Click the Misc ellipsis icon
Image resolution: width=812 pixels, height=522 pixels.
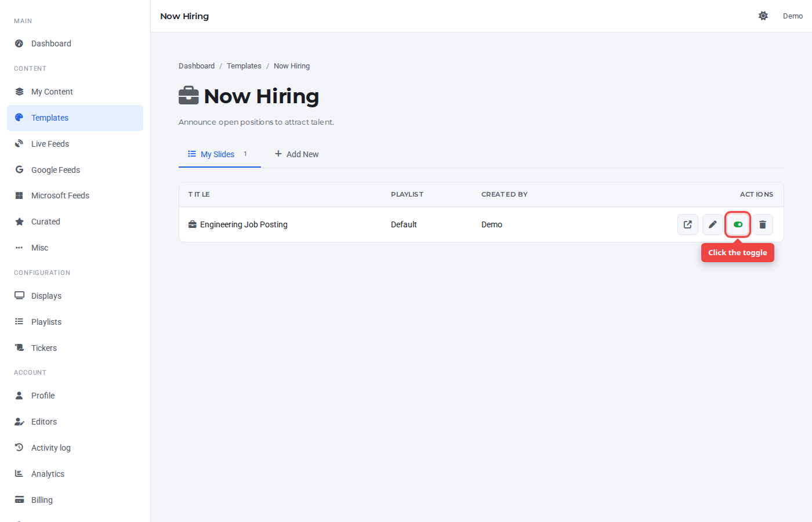[19, 248]
